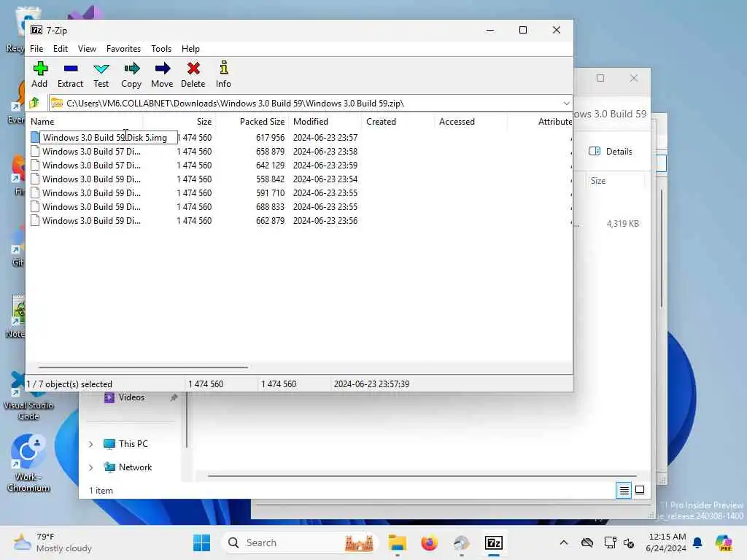Screen dimensions: 747x560
Task: Expand Network in Explorer navigation
Action: (x=91, y=467)
